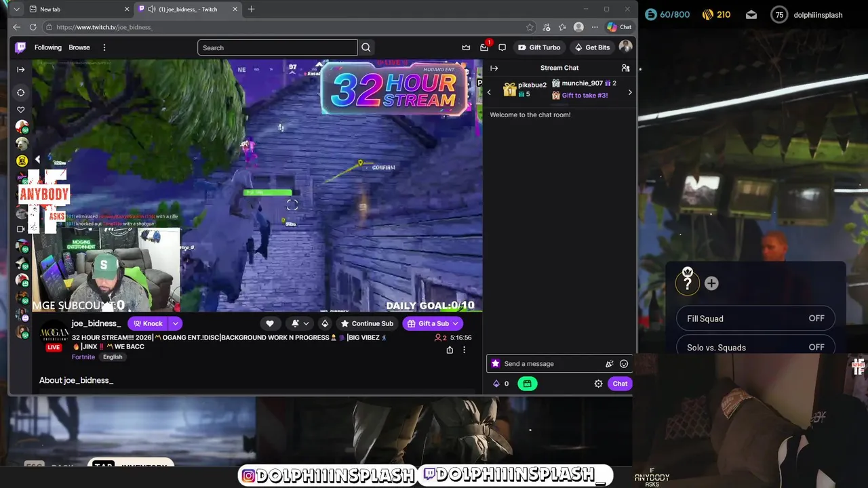Send message with purple Chat button
The height and width of the screenshot is (488, 868).
[620, 384]
